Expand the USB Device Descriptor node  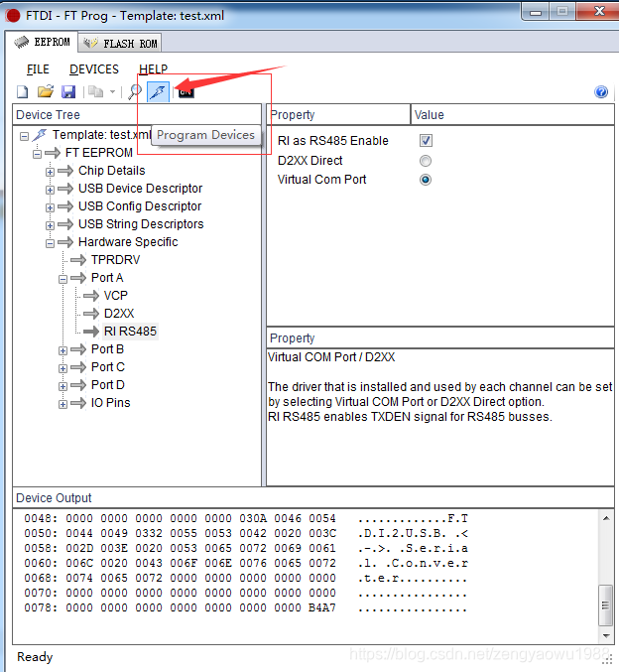51,190
